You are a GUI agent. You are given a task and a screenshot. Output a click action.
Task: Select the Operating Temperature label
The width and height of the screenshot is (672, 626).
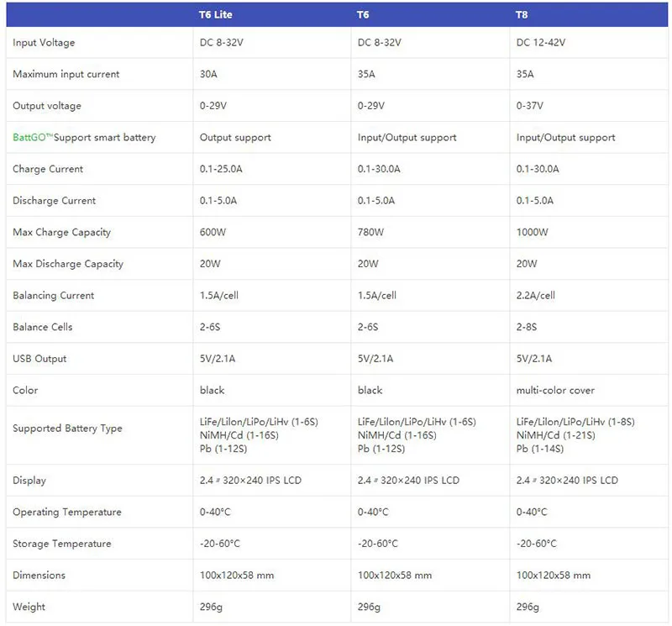pos(67,512)
